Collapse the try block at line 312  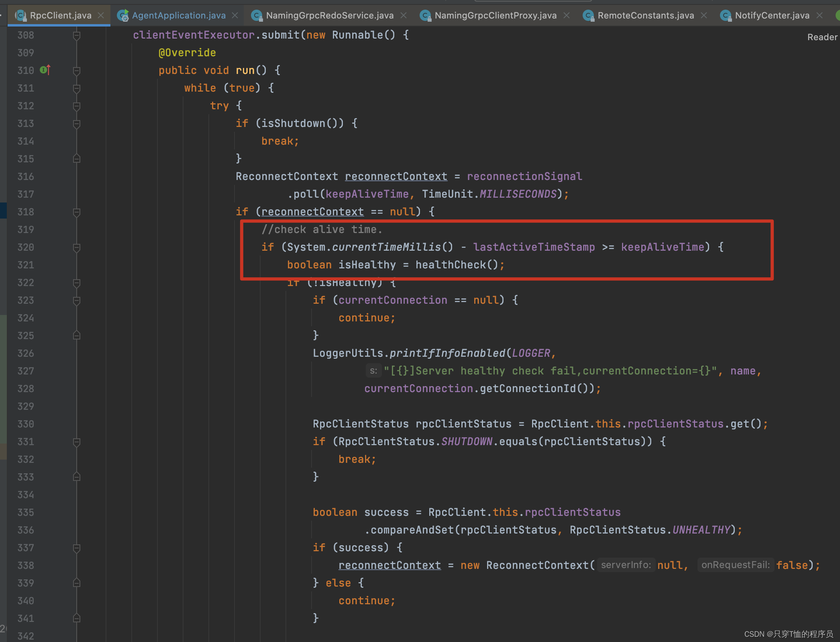point(77,106)
